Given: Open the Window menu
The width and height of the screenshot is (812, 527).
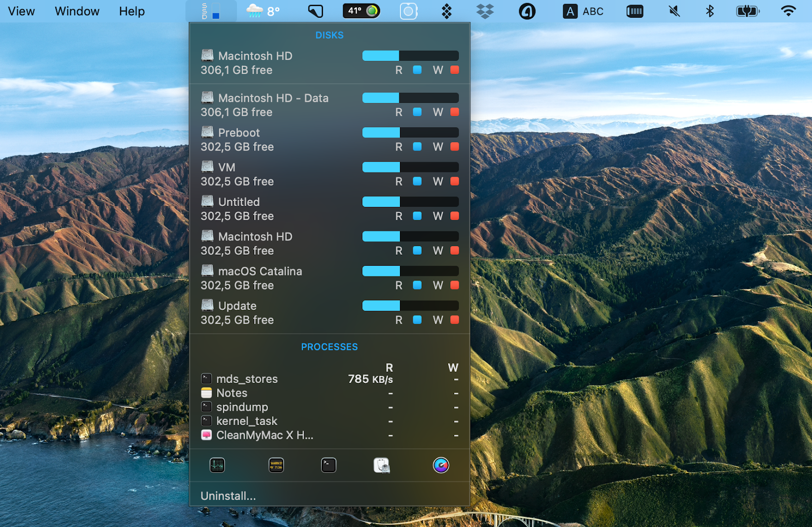Looking at the screenshot, I should tap(77, 11).
